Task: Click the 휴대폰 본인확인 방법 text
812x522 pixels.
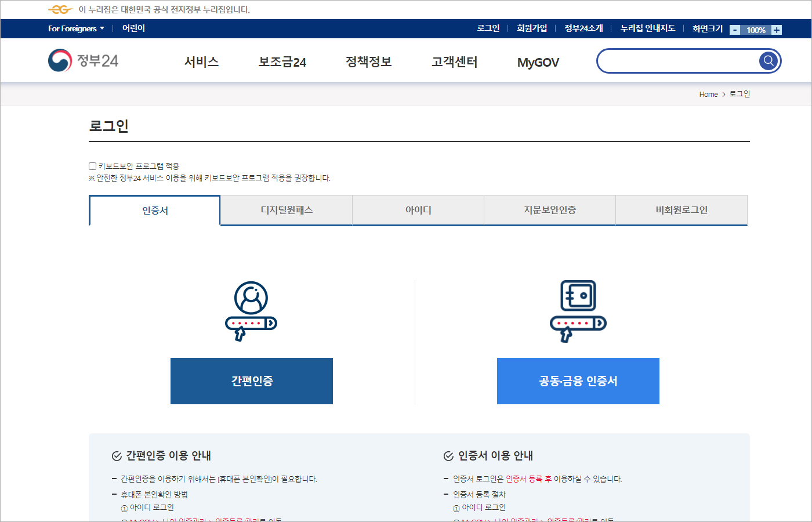Action: (154, 495)
